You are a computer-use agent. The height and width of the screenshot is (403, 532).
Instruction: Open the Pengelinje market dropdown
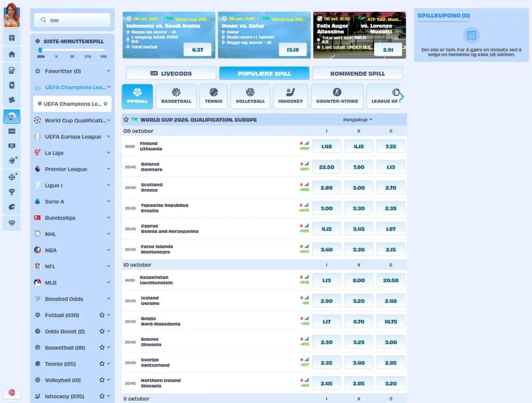(358, 120)
